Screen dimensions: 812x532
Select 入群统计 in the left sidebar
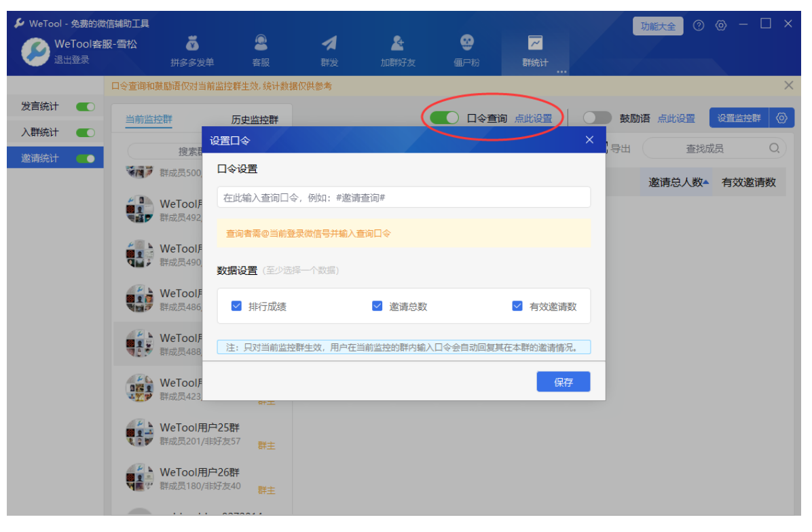click(40, 132)
